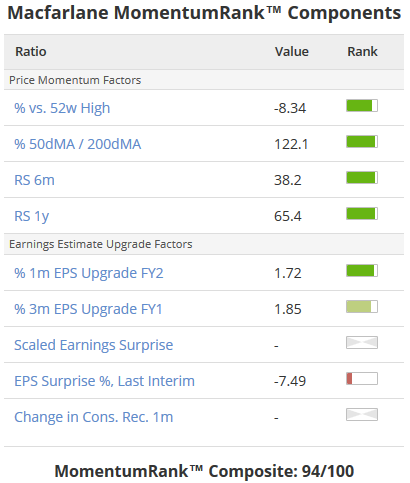Image resolution: width=410 pixels, height=483 pixels.
Task: Click the empty Change in Cons. Rec. rank icon
Action: [362, 415]
